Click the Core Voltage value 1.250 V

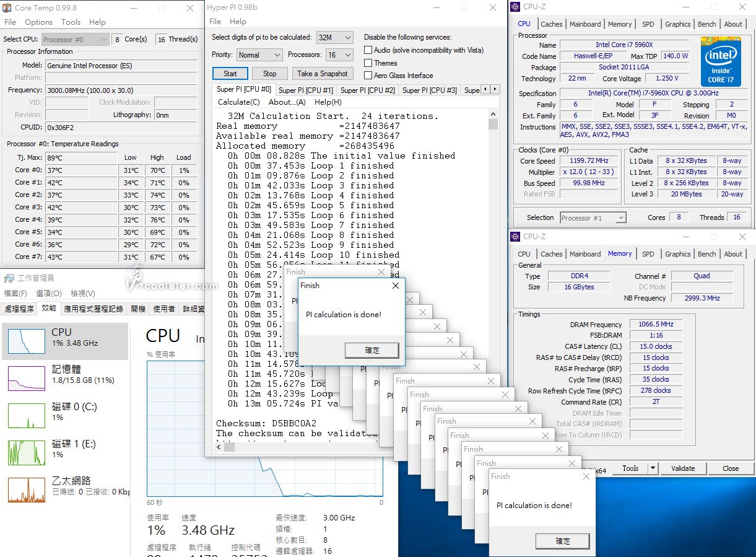tap(667, 79)
